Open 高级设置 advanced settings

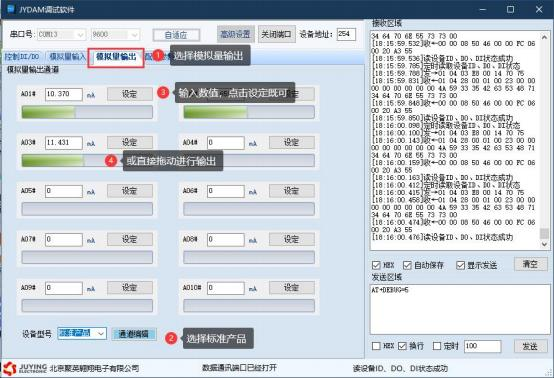tap(235, 34)
